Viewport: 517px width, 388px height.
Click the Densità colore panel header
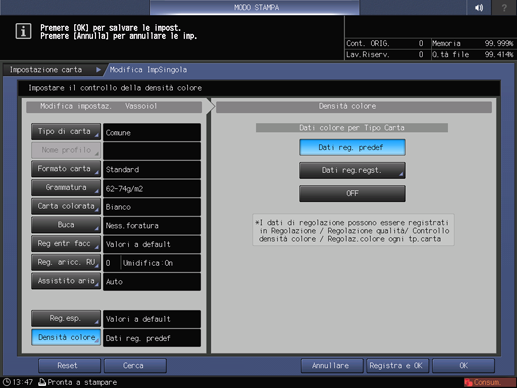click(x=354, y=106)
